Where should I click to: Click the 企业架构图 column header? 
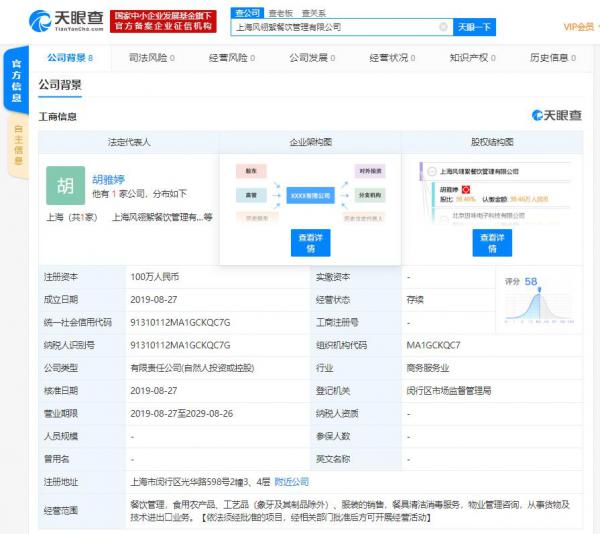pyautogui.click(x=311, y=142)
